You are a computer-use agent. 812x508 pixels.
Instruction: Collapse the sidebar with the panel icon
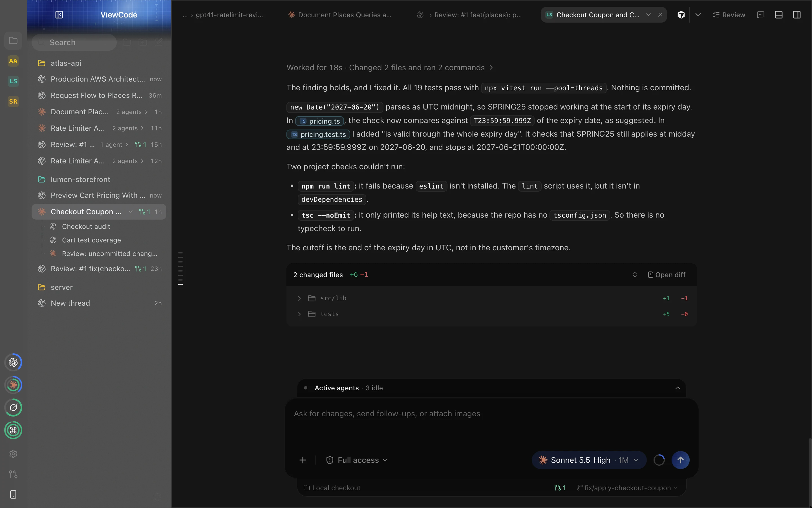pyautogui.click(x=59, y=15)
